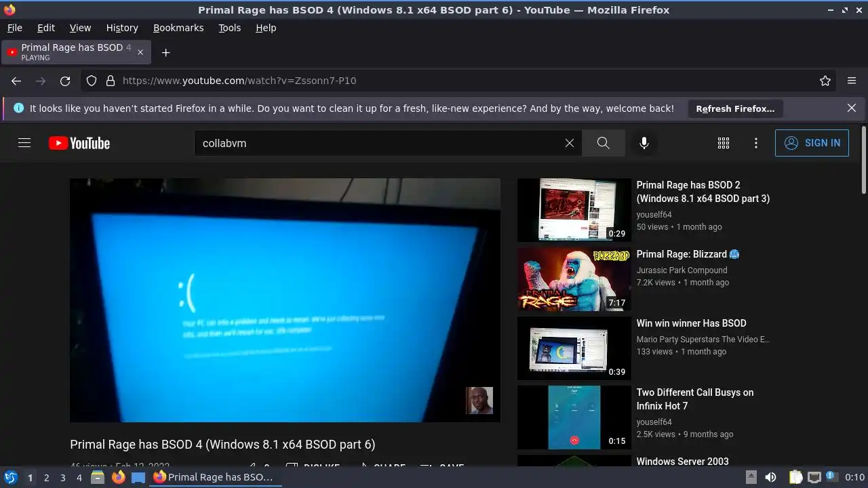
Task: Click the 0:29 BSOD 2 thumbnail
Action: tap(574, 210)
